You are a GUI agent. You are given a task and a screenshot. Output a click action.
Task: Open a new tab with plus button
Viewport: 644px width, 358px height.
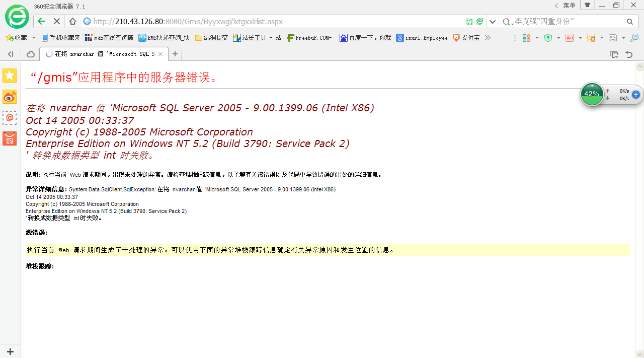[175, 54]
